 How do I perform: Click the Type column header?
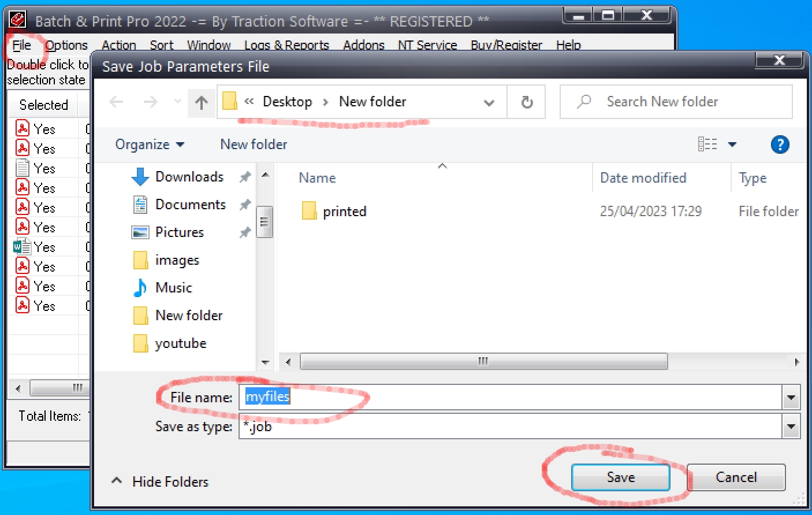point(753,178)
